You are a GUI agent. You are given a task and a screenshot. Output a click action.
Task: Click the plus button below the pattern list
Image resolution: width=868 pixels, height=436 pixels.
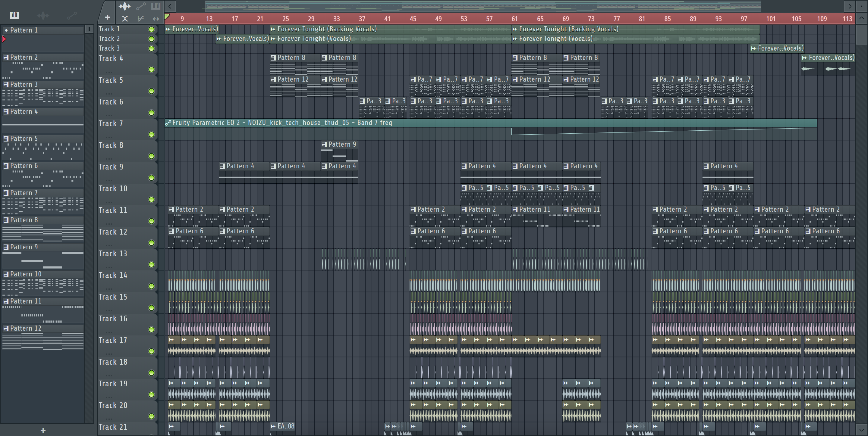pos(43,430)
